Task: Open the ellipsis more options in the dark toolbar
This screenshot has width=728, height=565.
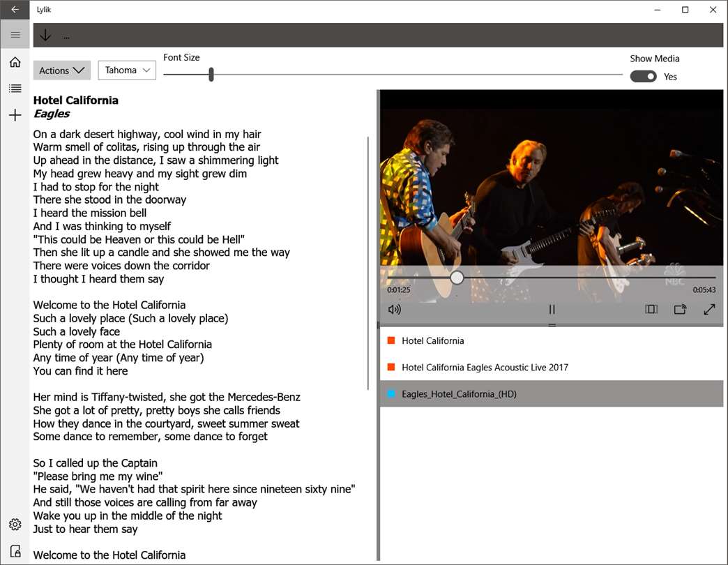Action: click(x=66, y=37)
